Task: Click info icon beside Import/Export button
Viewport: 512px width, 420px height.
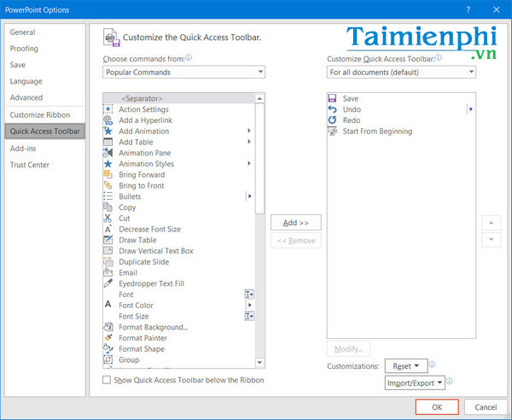Action: point(450,381)
